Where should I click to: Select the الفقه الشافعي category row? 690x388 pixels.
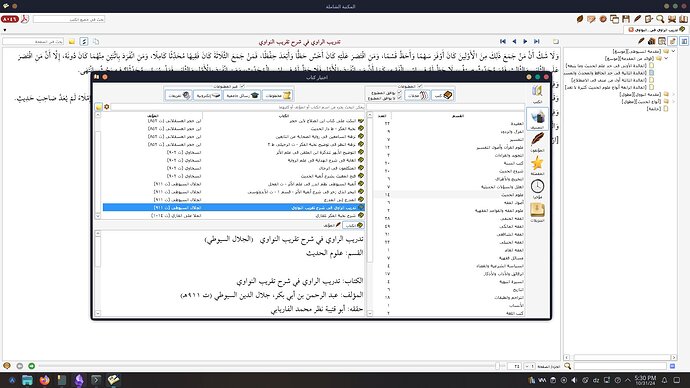[x=449, y=234]
